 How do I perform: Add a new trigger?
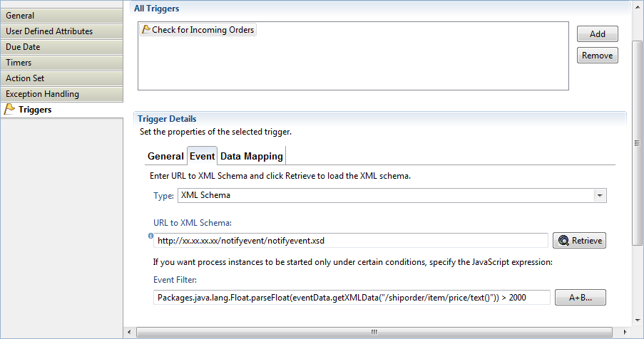597,34
